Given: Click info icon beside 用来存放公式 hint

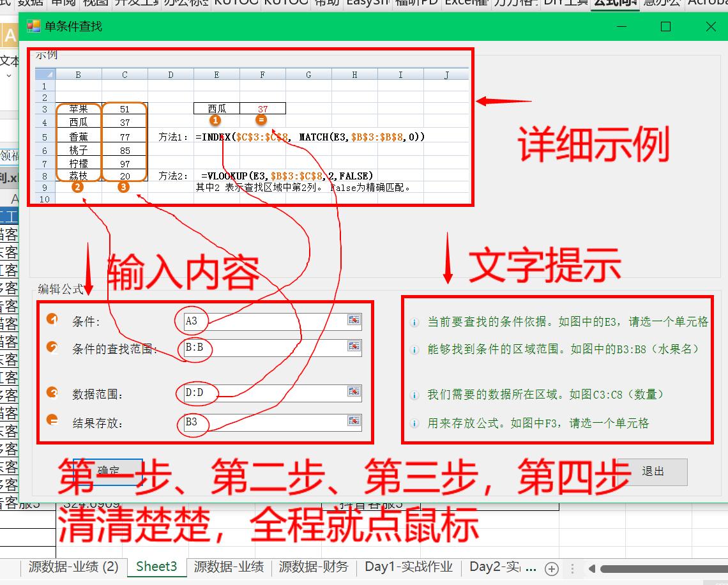Looking at the screenshot, I should pos(414,423).
